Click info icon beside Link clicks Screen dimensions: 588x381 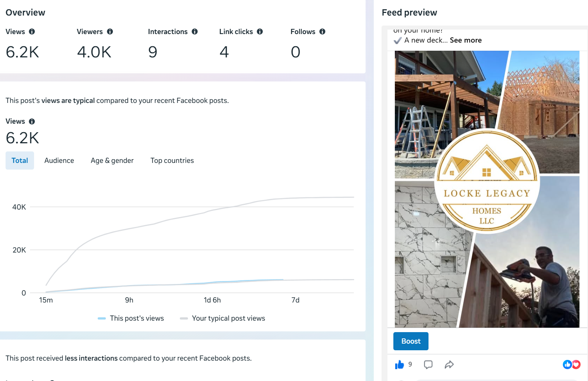pyautogui.click(x=260, y=32)
